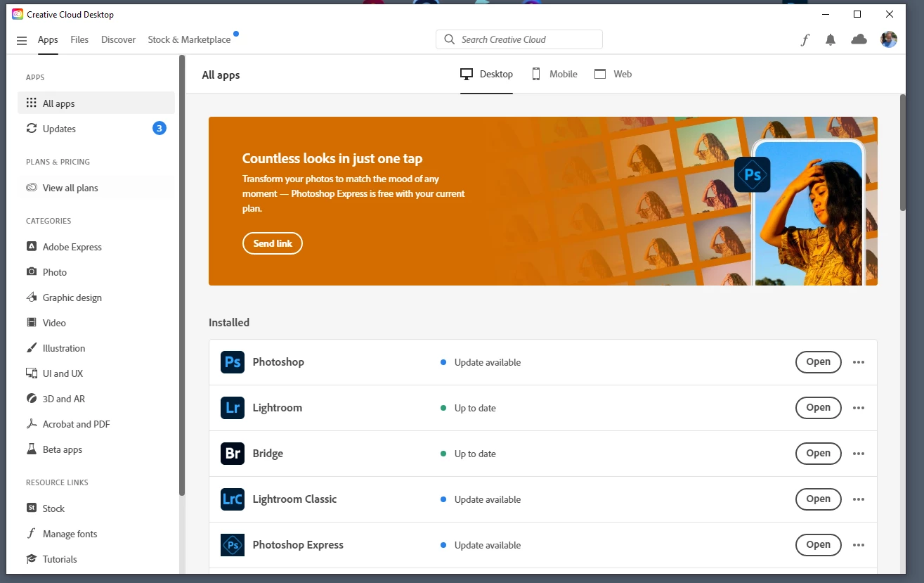
Task: Select the Web platform tab
Action: [613, 74]
